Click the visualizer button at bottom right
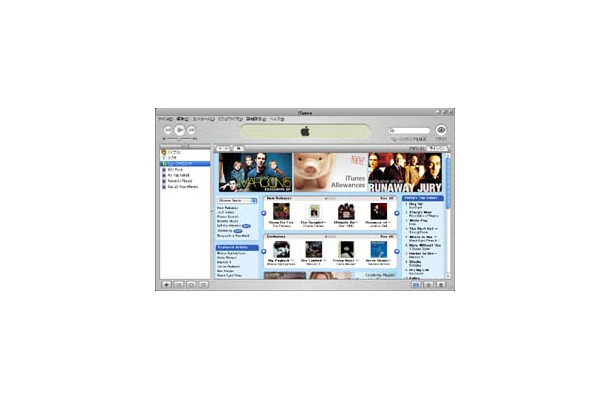 coord(428,285)
